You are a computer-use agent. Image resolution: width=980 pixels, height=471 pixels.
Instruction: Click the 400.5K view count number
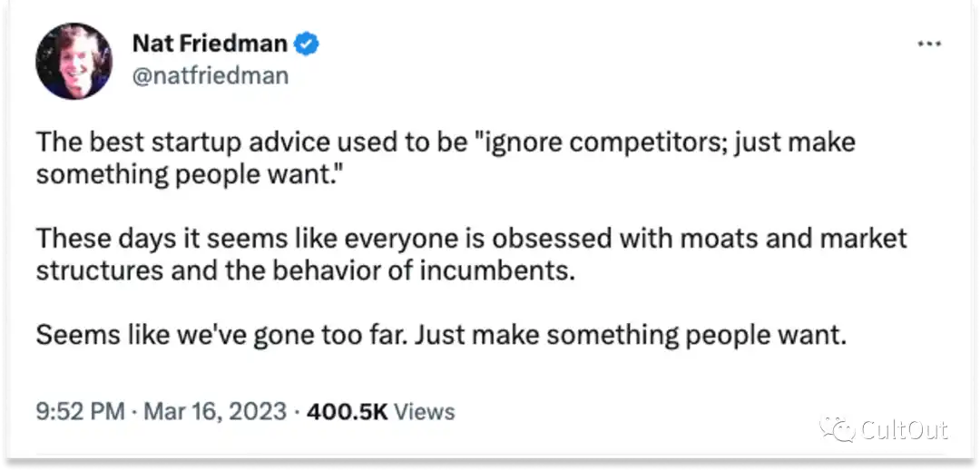pos(348,411)
